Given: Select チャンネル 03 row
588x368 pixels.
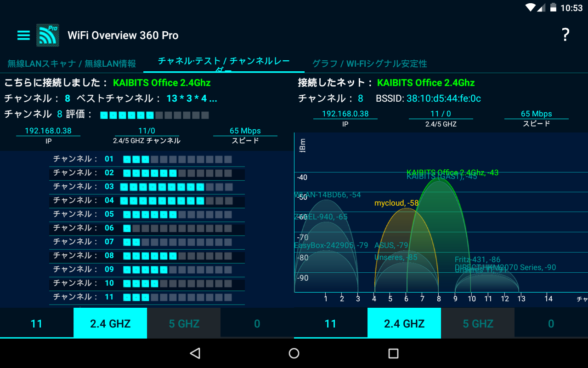Looking at the screenshot, I should tap(147, 187).
